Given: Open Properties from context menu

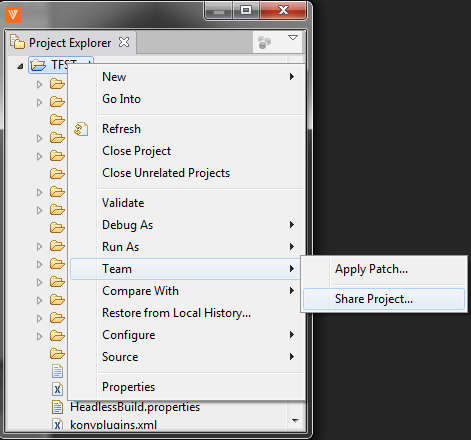Looking at the screenshot, I should click(187, 387).
